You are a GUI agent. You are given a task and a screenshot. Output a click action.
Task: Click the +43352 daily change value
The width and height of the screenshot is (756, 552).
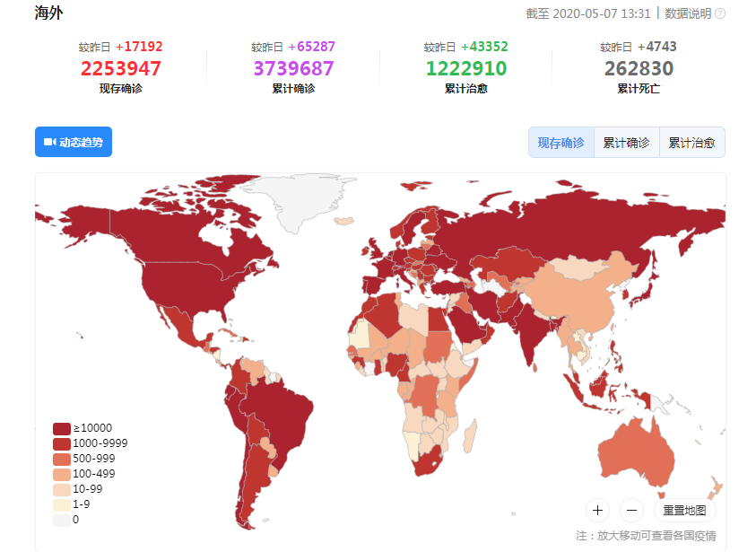(484, 47)
